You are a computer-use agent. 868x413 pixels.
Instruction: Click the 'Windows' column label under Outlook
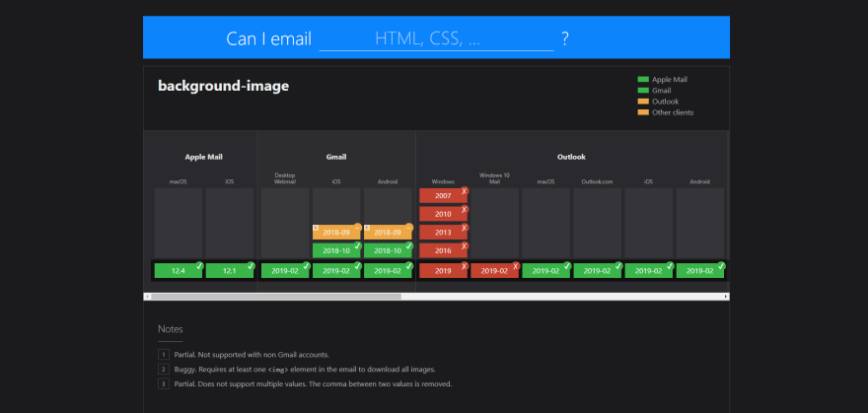(443, 182)
